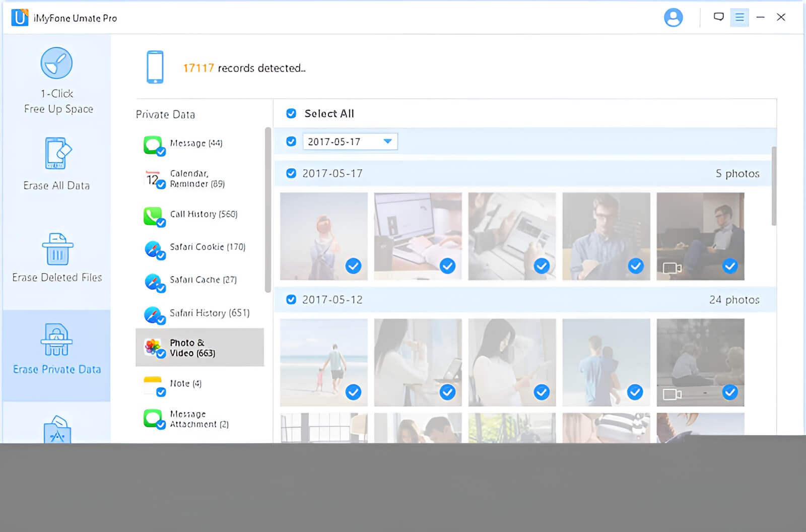Click the '5 photos' count text
806x532 pixels.
pyautogui.click(x=737, y=173)
